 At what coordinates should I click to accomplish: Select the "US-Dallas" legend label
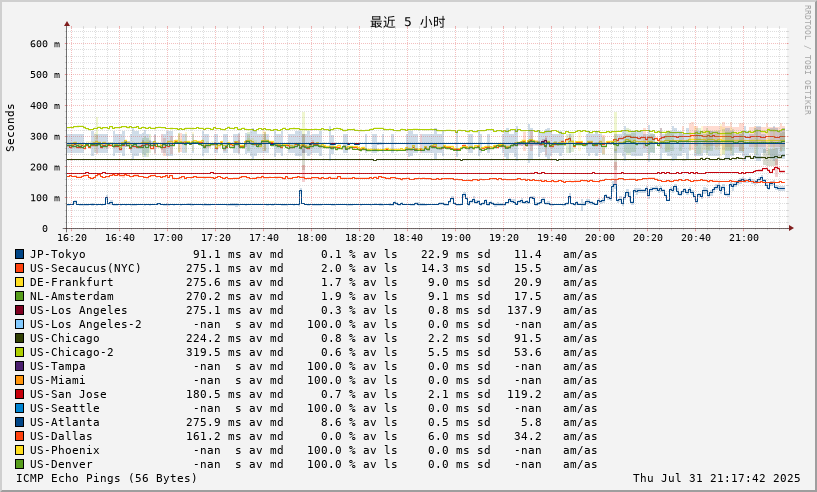pos(61,436)
